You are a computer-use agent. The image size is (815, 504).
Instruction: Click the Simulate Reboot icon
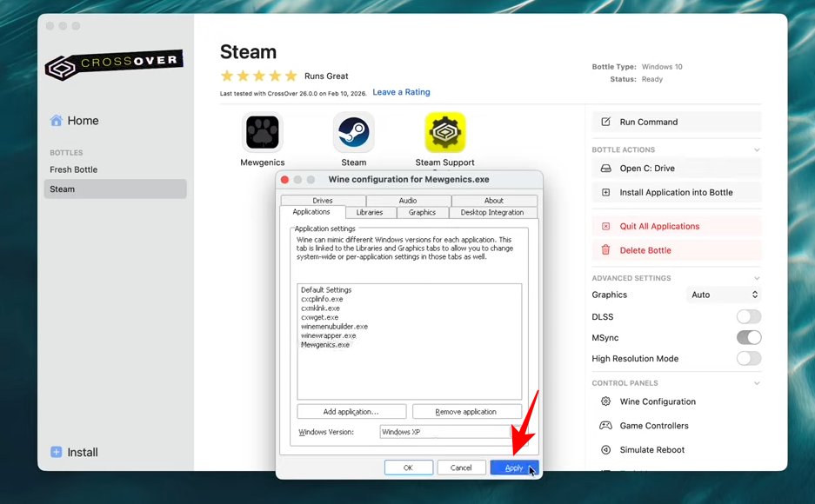pyautogui.click(x=606, y=450)
